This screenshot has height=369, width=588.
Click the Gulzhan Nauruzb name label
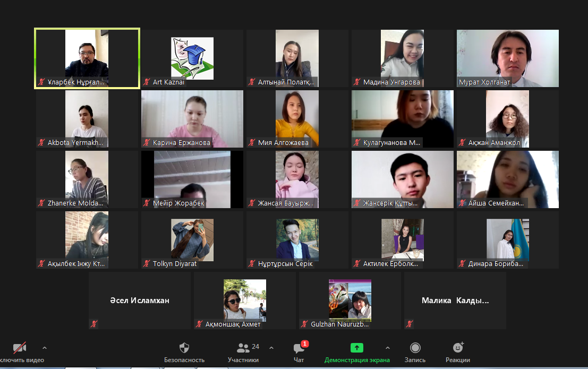tap(340, 324)
